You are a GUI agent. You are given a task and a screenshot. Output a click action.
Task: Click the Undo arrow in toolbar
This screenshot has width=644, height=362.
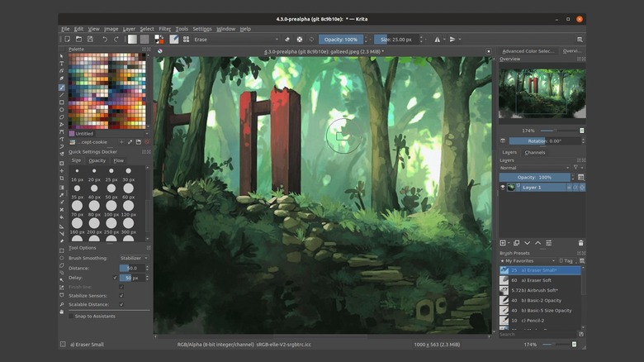tap(105, 39)
